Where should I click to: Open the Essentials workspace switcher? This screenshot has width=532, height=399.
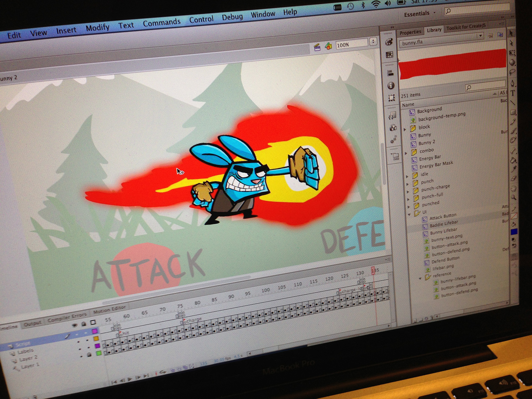coord(420,14)
